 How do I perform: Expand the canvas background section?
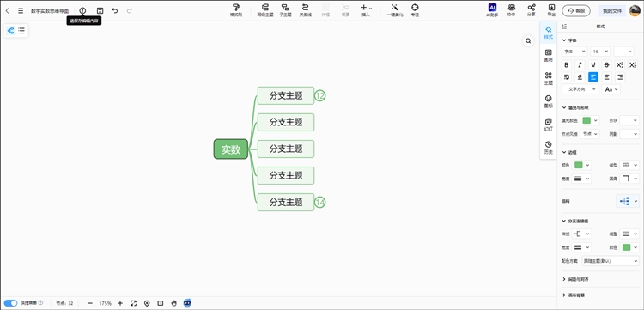point(574,295)
